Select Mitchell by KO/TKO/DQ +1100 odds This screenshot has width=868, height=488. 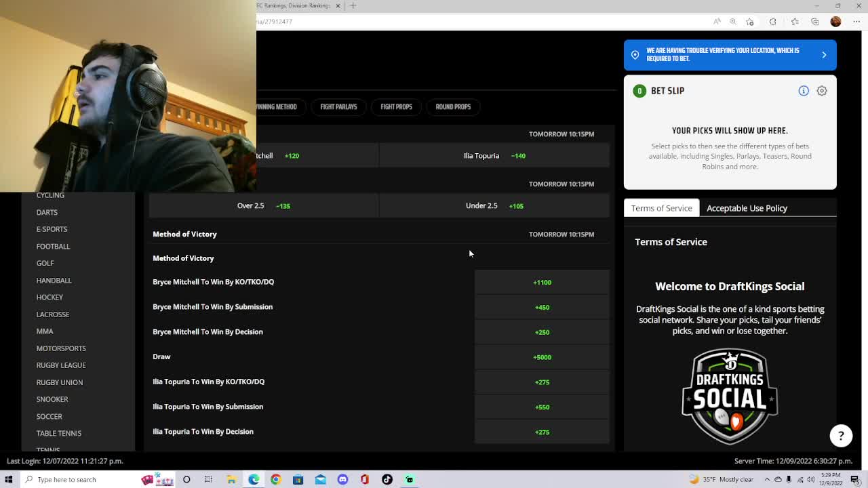pos(542,282)
